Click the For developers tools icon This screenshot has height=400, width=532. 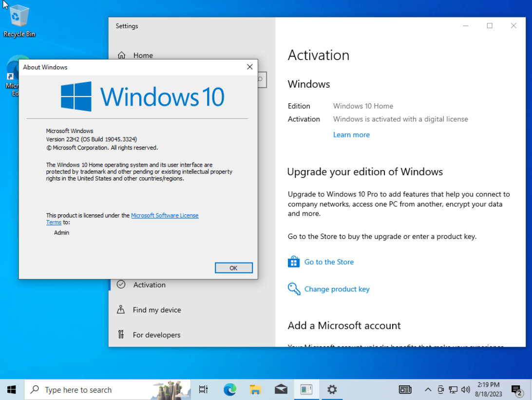point(121,335)
